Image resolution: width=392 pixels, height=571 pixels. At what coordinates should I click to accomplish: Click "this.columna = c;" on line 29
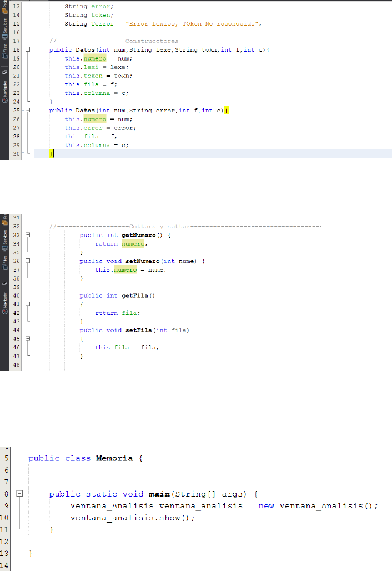point(97,145)
